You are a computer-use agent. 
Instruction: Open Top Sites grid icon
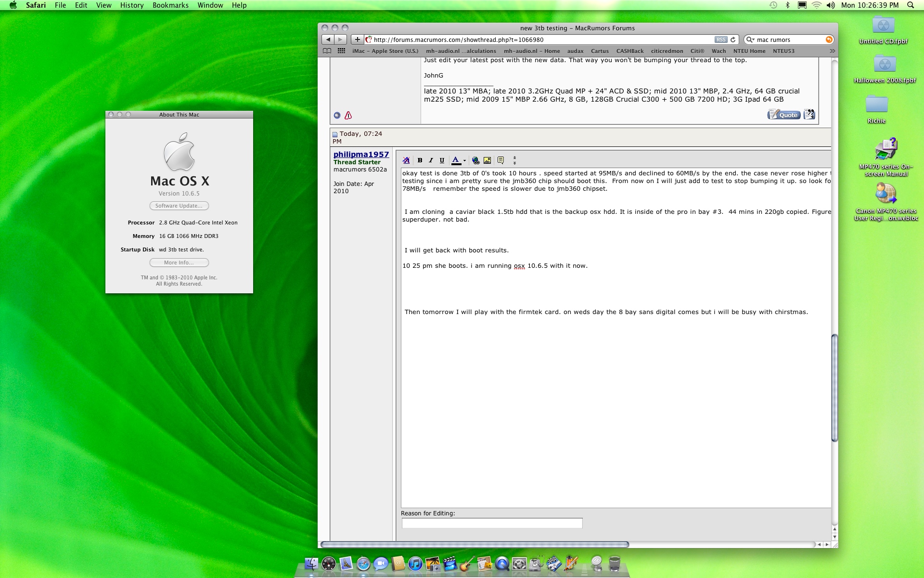click(341, 51)
